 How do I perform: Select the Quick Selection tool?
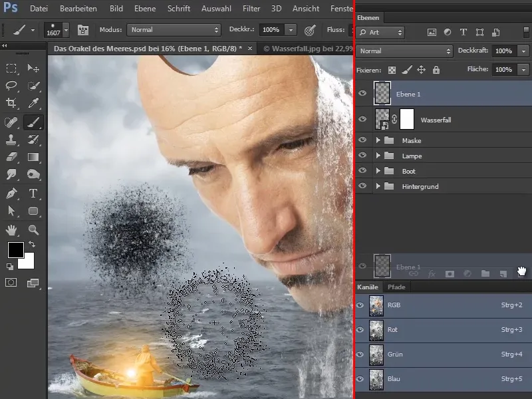pos(33,86)
